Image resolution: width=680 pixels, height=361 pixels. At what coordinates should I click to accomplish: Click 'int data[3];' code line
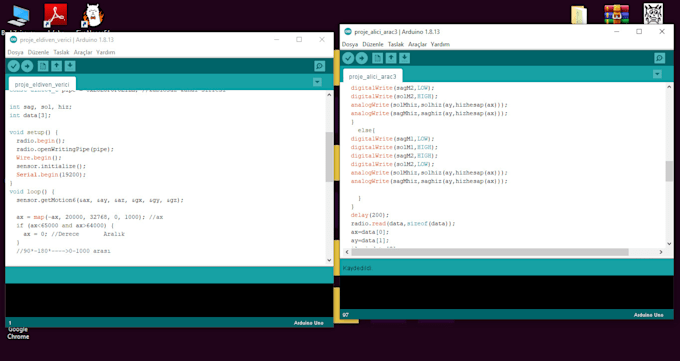coord(30,115)
